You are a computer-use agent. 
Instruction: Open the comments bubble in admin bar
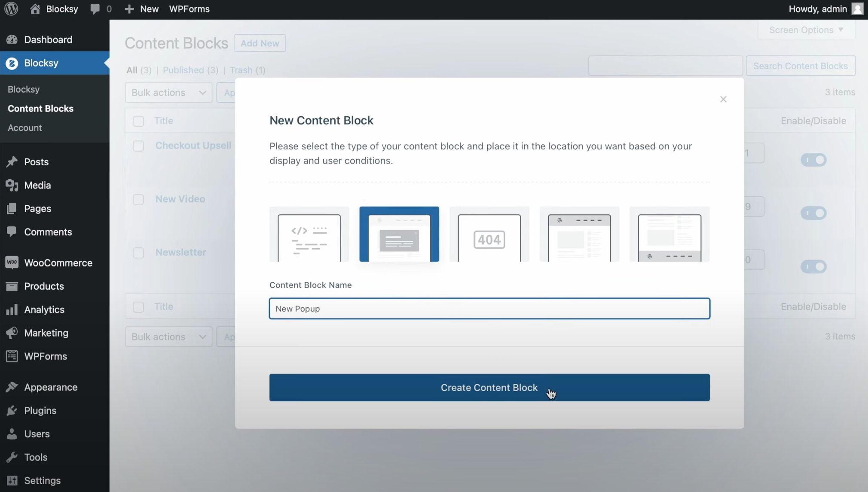(x=101, y=9)
